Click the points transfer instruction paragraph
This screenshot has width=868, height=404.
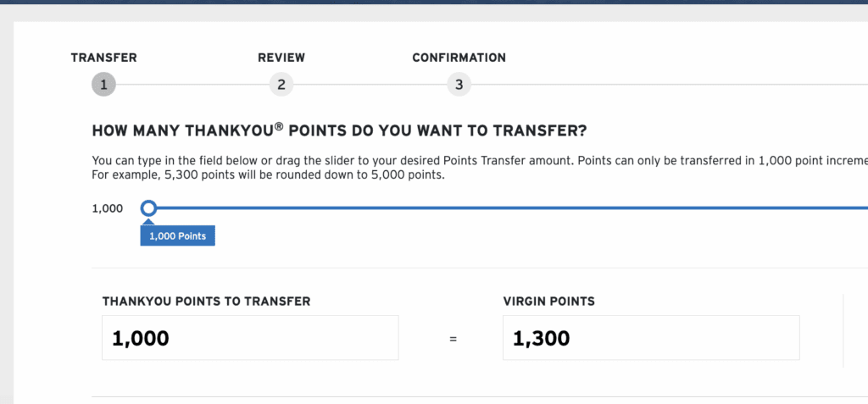pos(475,168)
